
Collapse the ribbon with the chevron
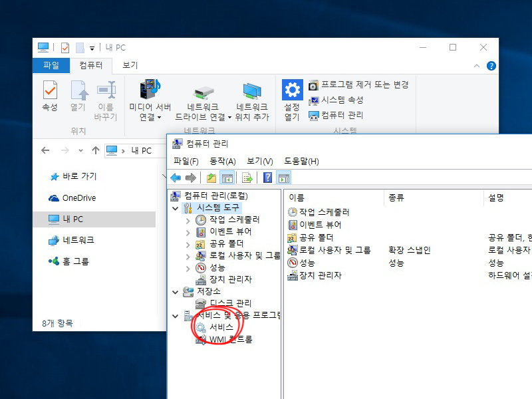(477, 66)
